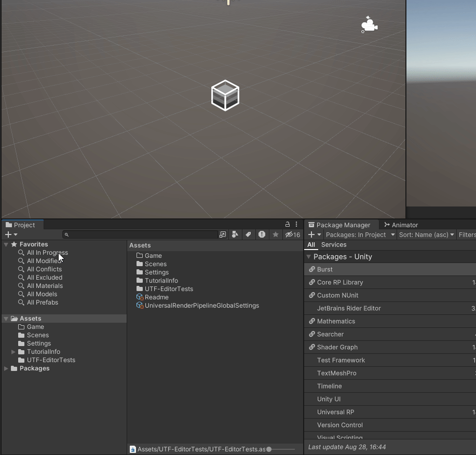Select the JetBrains Rider Editor package
Viewport: 476px width, 455px height.
[x=390, y=308]
